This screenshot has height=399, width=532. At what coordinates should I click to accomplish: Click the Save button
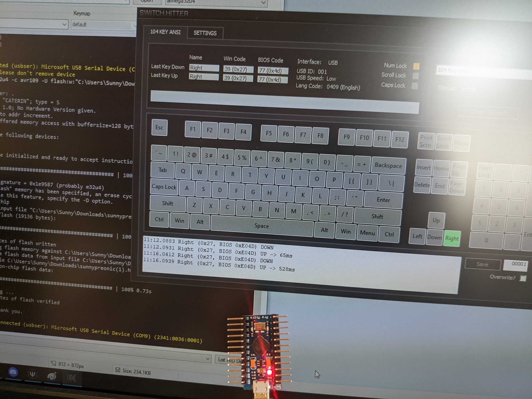[x=482, y=264]
